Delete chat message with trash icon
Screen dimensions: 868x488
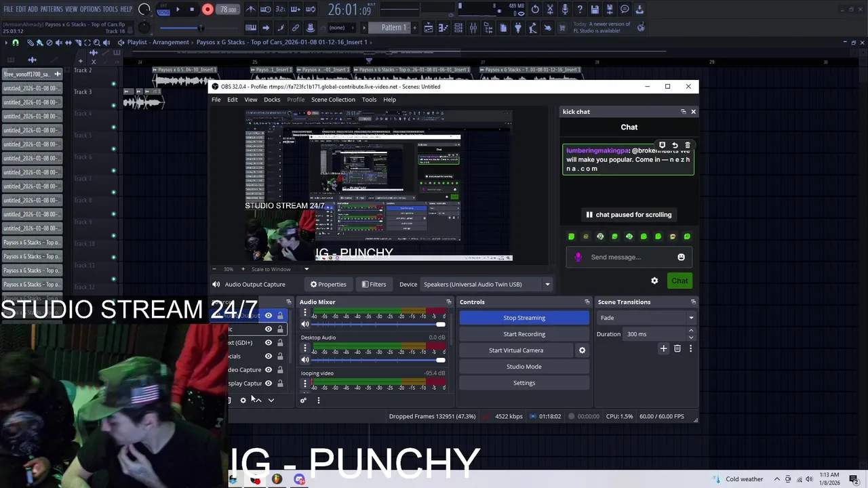click(x=687, y=146)
